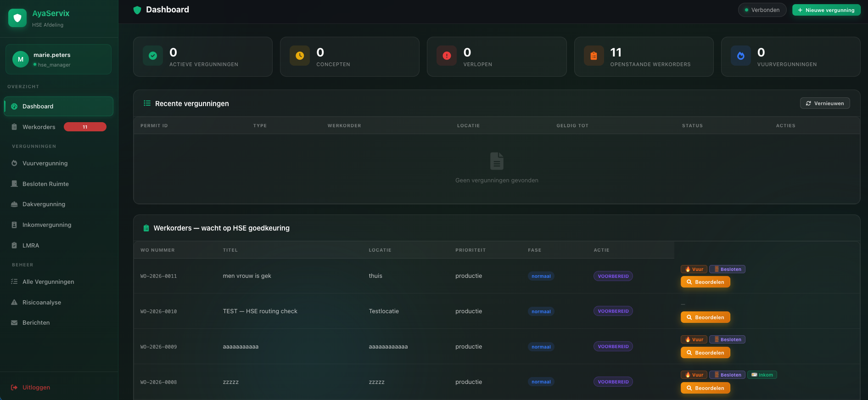Click Beoordelen for WO-2026-0008
The width and height of the screenshot is (868, 400).
tap(706, 388)
